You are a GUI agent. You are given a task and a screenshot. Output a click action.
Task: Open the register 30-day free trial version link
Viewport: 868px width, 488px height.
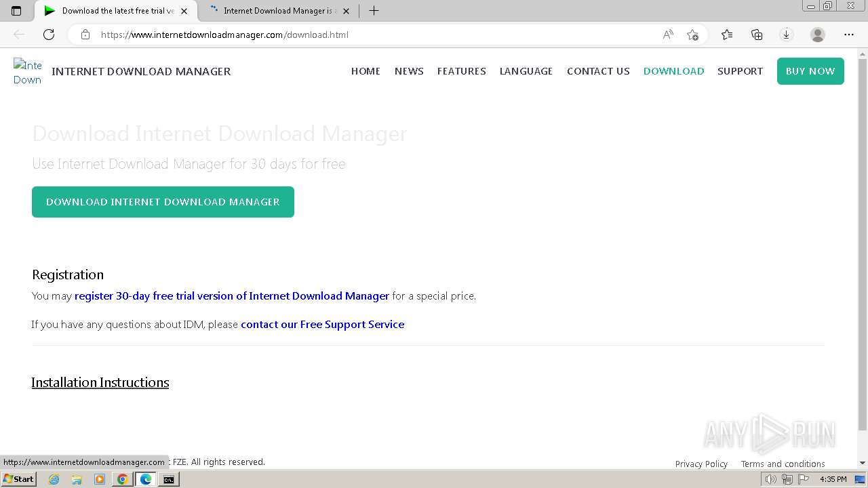point(232,296)
